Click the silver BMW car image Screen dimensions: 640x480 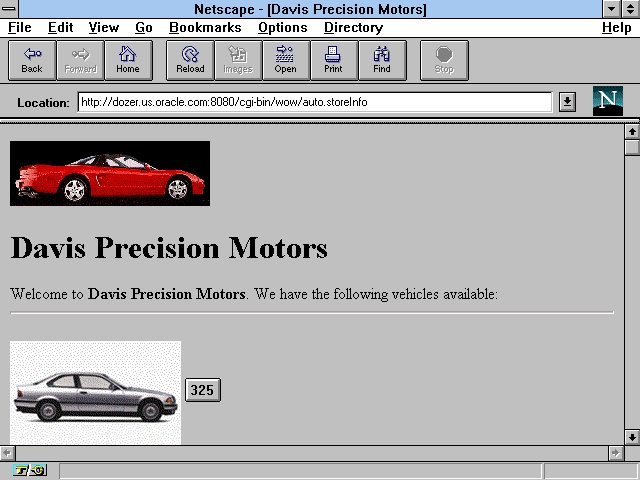tap(96, 393)
